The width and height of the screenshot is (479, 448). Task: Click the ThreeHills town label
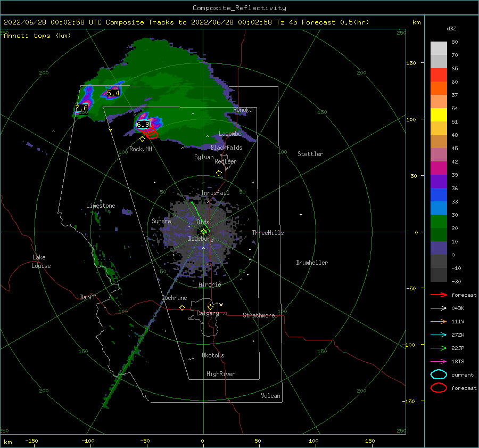point(268,233)
